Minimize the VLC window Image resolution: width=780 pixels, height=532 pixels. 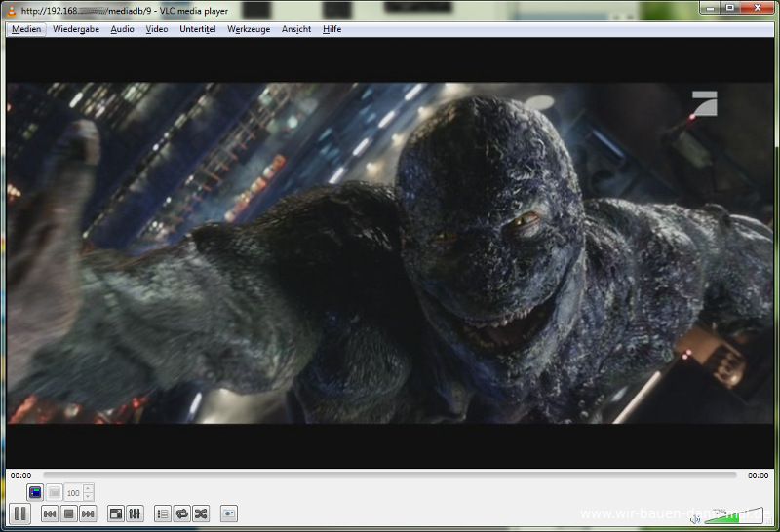(x=711, y=8)
